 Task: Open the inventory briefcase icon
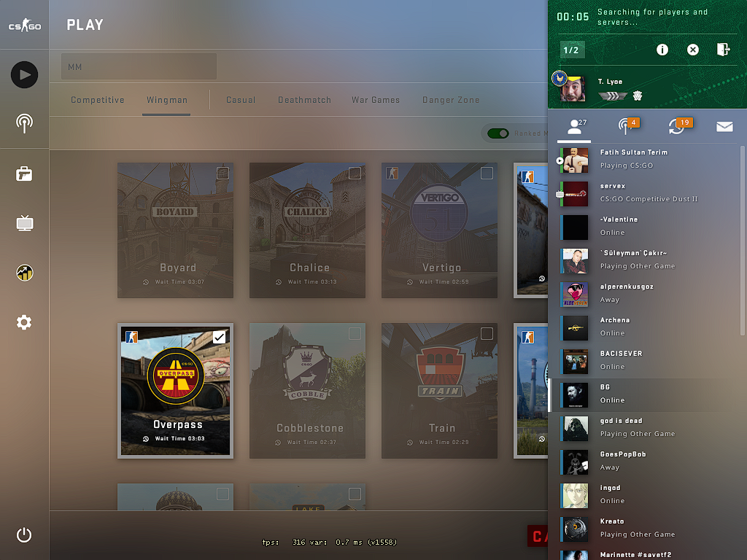point(24,174)
